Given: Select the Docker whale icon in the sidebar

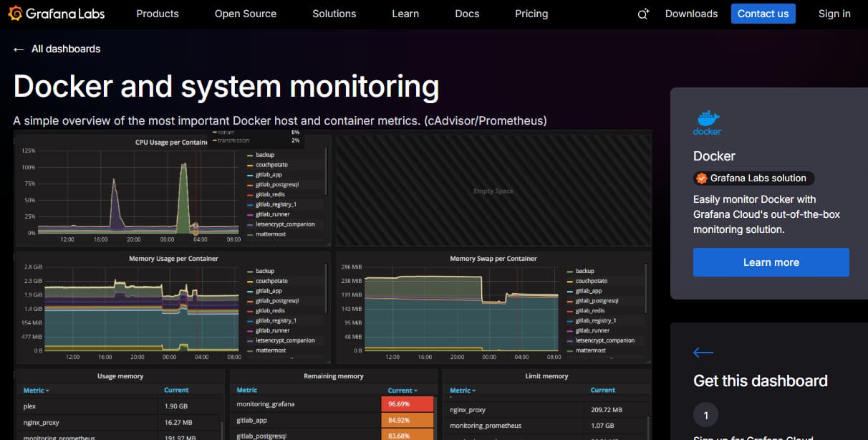Looking at the screenshot, I should point(706,120).
